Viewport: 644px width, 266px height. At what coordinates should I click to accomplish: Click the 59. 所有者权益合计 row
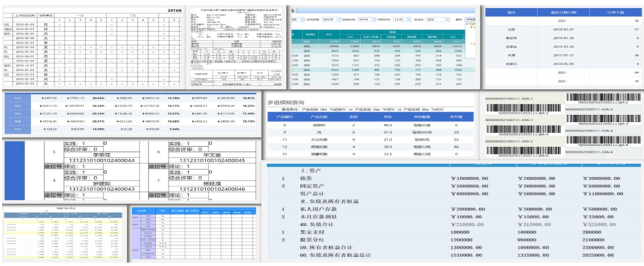pyautogui.click(x=453, y=248)
